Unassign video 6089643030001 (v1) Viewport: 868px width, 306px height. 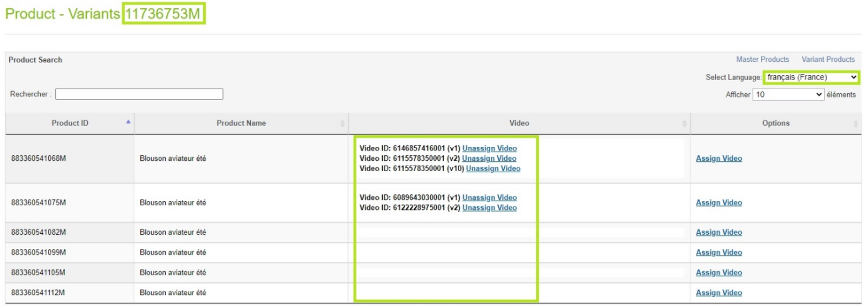tap(489, 198)
